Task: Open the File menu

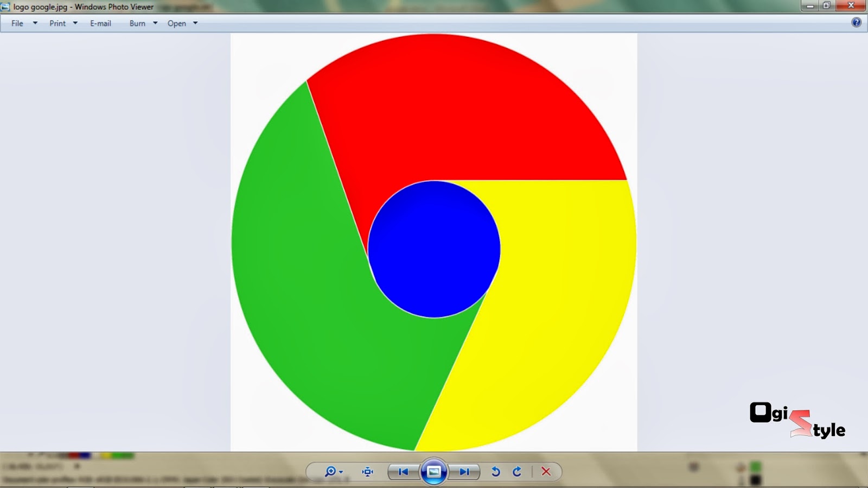Action: coord(17,23)
